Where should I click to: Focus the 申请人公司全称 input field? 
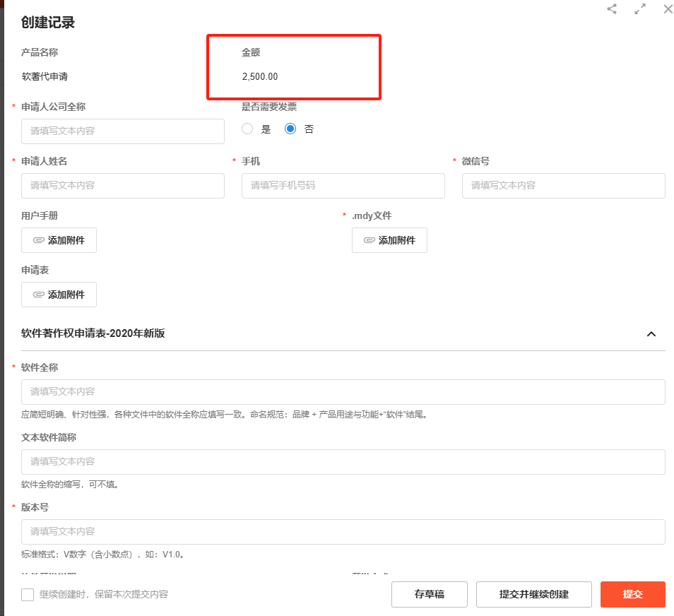click(x=123, y=131)
